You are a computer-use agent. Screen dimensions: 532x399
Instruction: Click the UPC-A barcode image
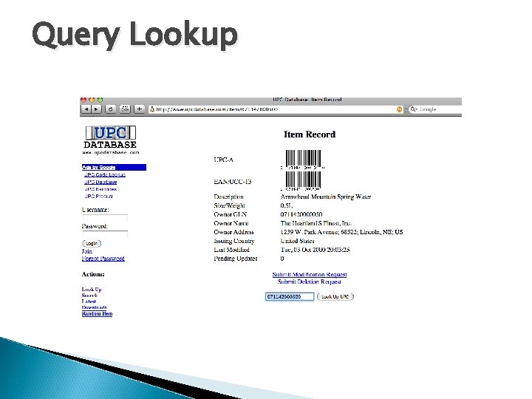pyautogui.click(x=303, y=160)
